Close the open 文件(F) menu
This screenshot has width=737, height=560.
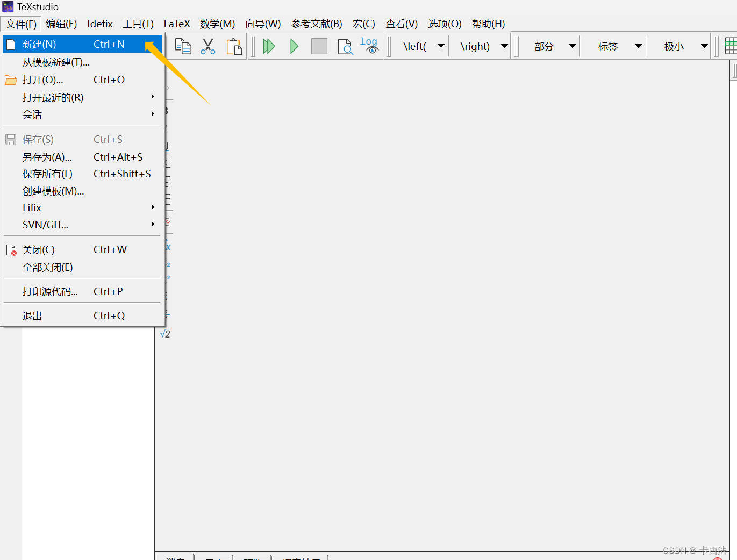[21, 24]
